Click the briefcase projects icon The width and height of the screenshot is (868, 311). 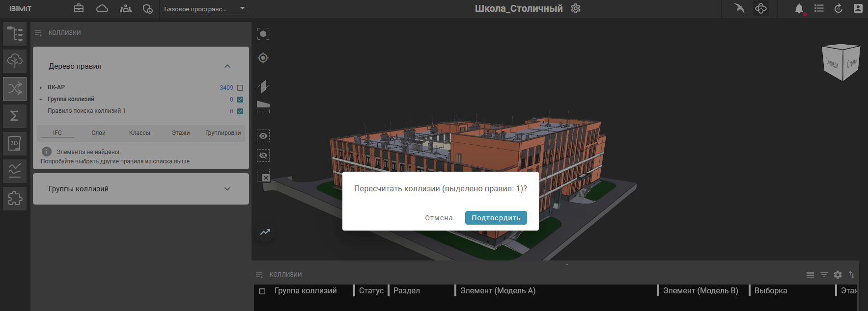tap(79, 8)
